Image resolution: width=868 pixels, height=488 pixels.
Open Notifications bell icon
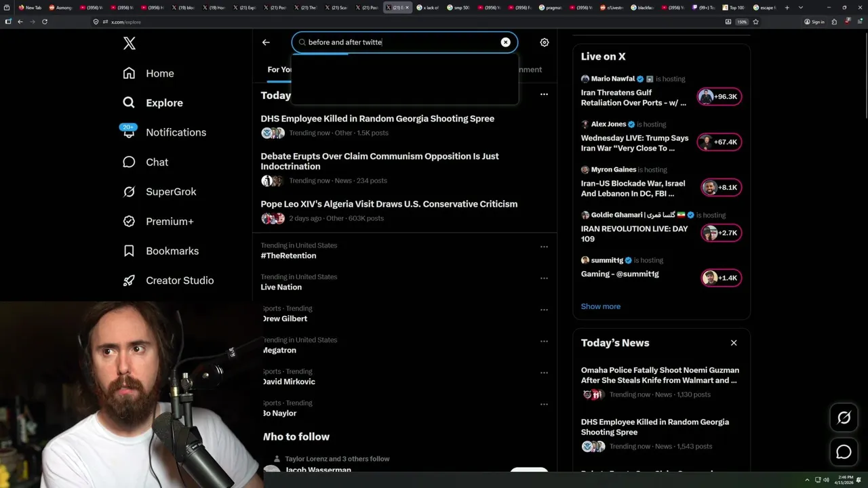129,132
